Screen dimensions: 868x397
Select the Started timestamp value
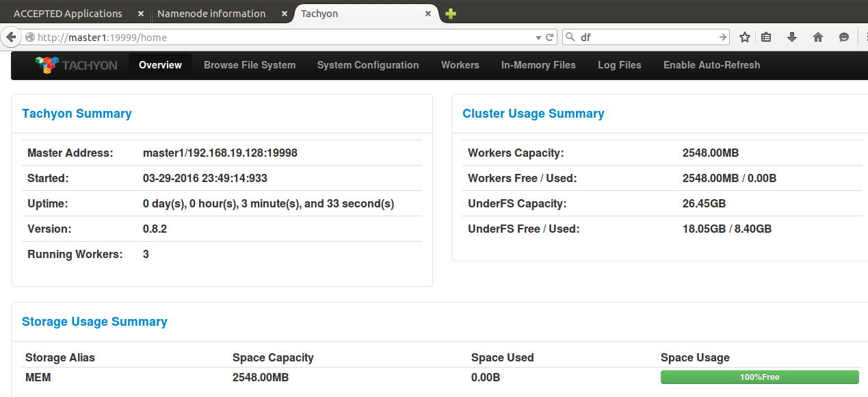[205, 178]
